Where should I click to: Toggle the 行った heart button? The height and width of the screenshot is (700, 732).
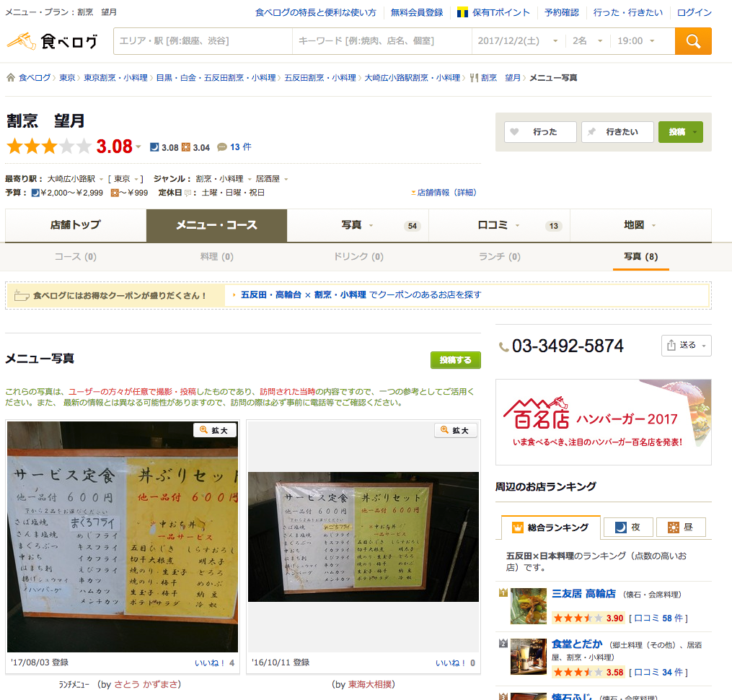[540, 132]
